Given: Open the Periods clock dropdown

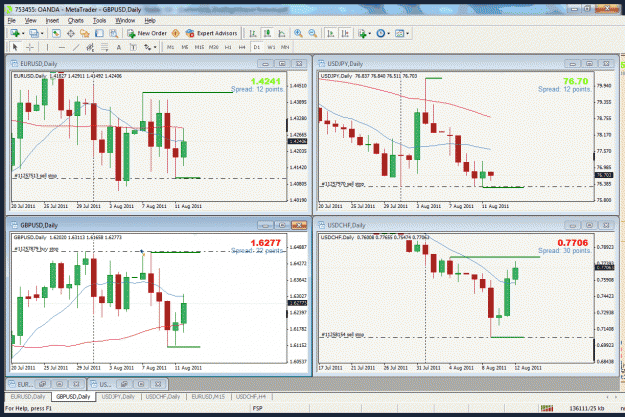Looking at the screenshot, I should (383, 33).
